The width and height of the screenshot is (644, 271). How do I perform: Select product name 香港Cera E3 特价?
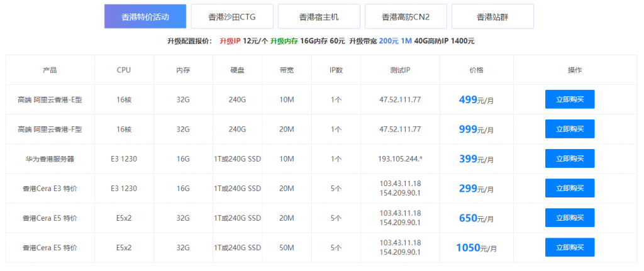50,188
